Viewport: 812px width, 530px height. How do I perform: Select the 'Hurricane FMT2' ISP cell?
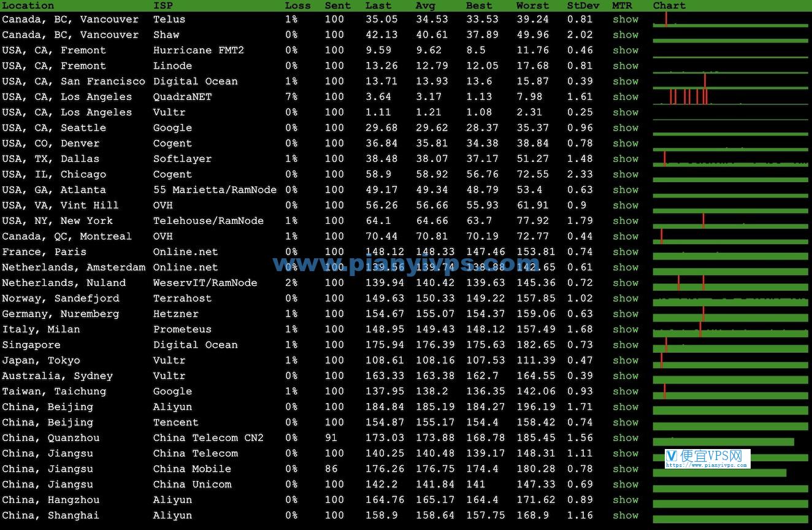(199, 50)
